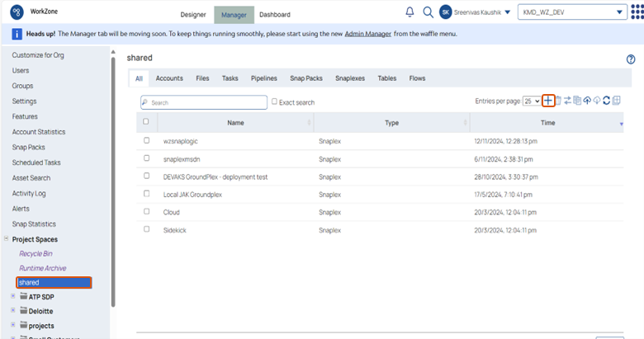Viewport: 644px width, 339px height.
Task: Check the snaplexmsdn row checkbox
Action: (147, 158)
